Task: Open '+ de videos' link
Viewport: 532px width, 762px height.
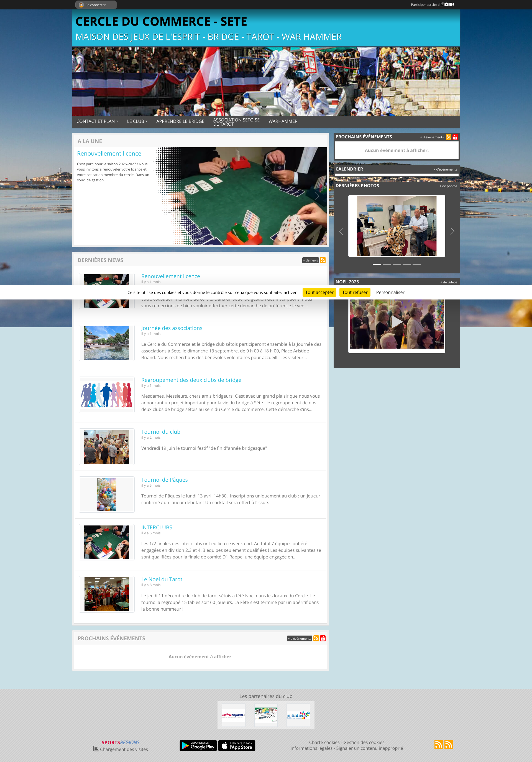Action: point(448,282)
